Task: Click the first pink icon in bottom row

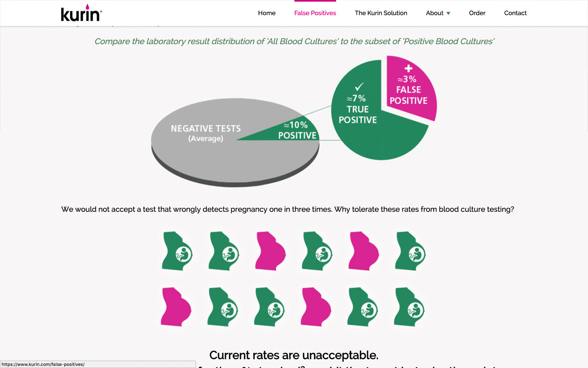Action: pos(176,307)
